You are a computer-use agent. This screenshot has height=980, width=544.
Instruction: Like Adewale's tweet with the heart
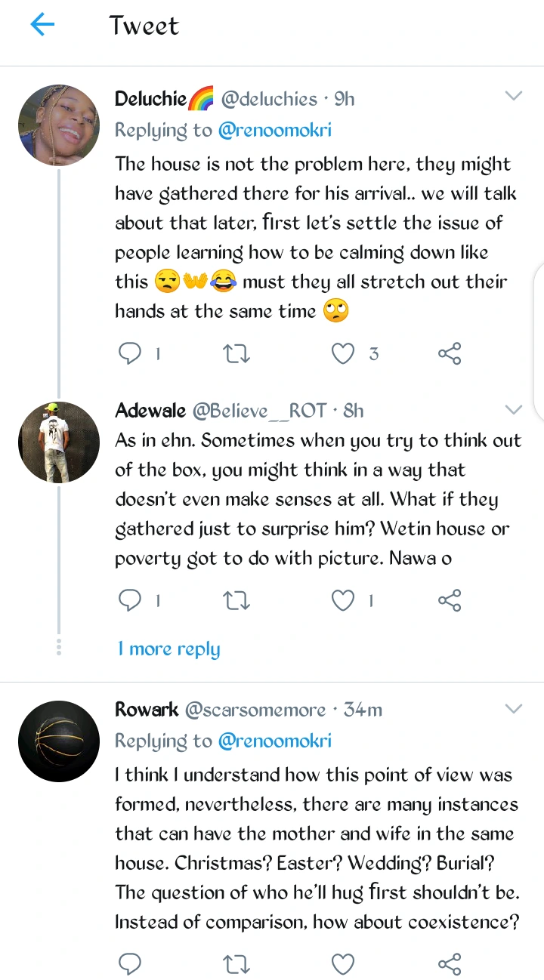click(344, 600)
